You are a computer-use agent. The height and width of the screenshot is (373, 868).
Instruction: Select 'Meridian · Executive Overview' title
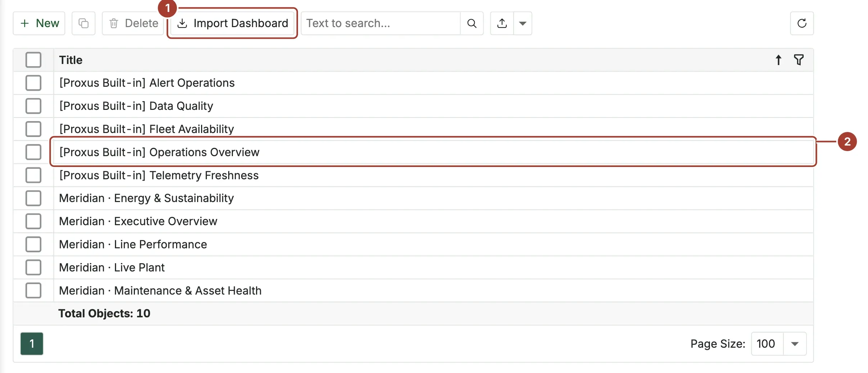point(138,222)
